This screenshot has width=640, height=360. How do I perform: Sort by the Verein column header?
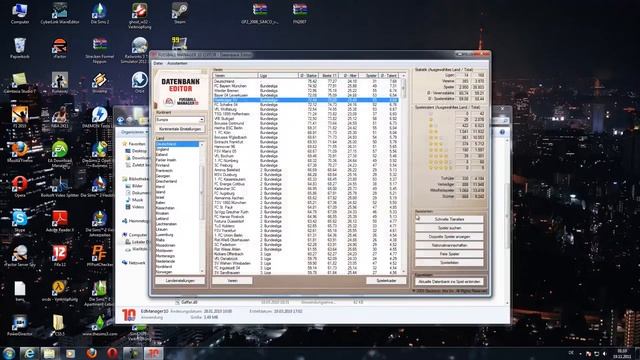tap(235, 76)
